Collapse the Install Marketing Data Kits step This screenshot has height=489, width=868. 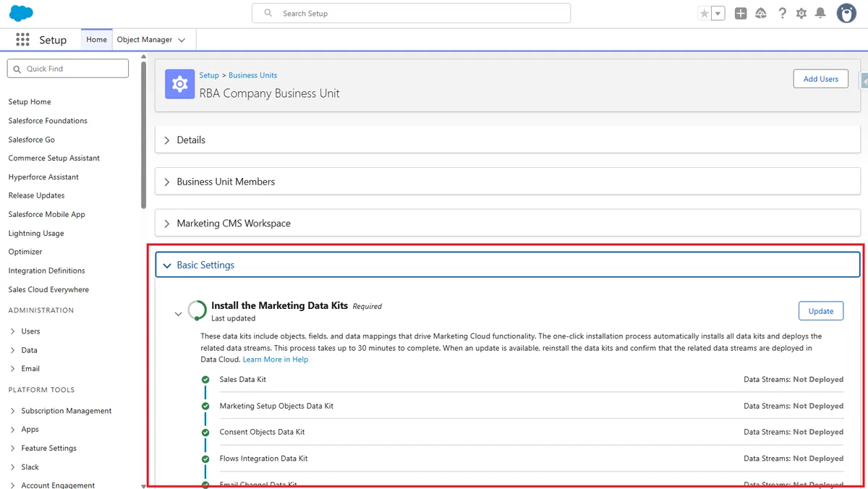coord(178,314)
